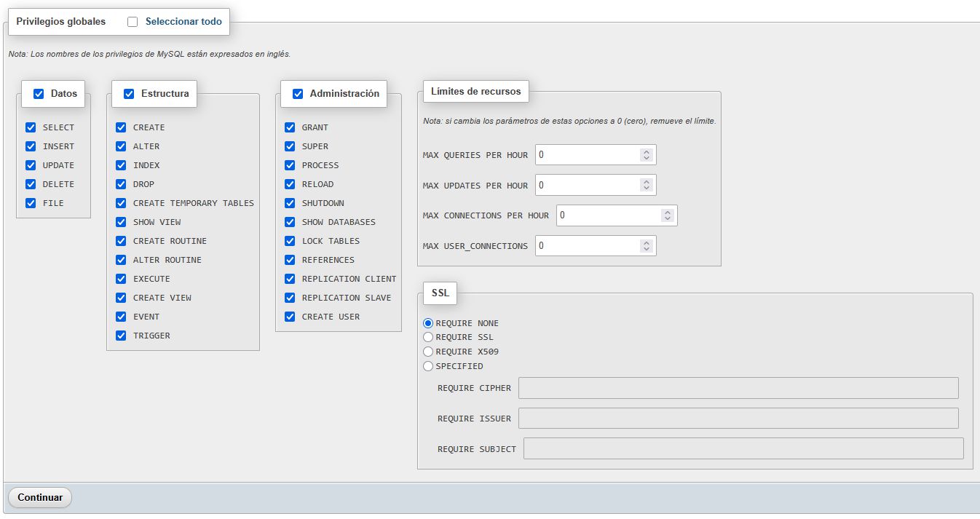The image size is (980, 519).
Task: Disable the SUPER privilege checkbox
Action: 290,146
